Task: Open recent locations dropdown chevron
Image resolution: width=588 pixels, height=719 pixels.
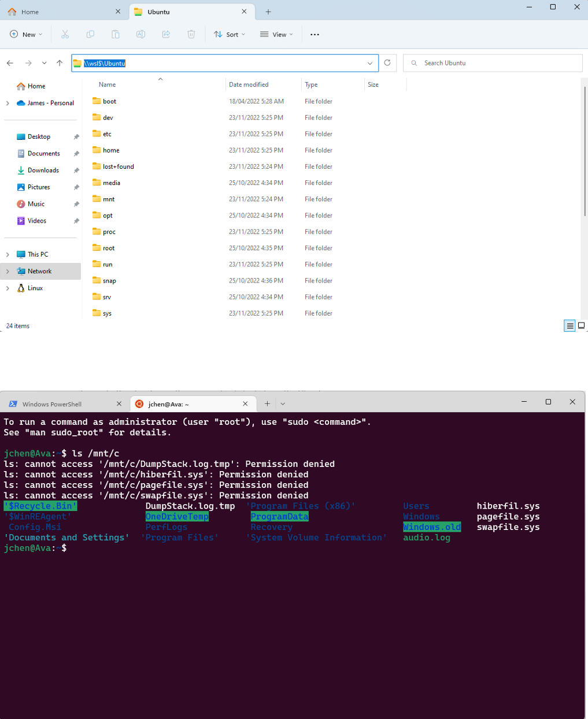Action: point(44,63)
